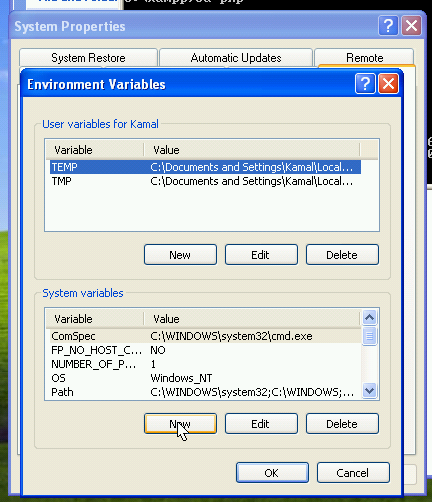Close the Environment Variables dialog
The height and width of the screenshot is (502, 432).
pos(388,84)
